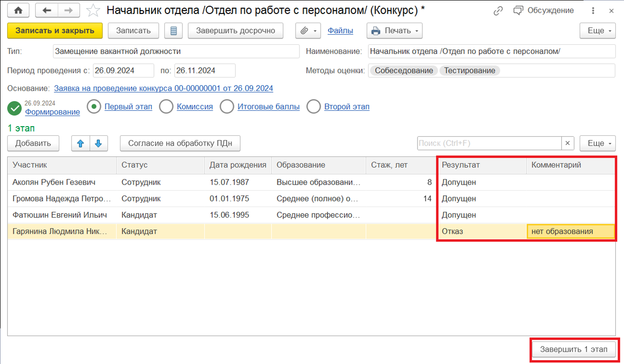The width and height of the screenshot is (624, 364).
Task: Open the report list icon button
Action: click(x=173, y=31)
